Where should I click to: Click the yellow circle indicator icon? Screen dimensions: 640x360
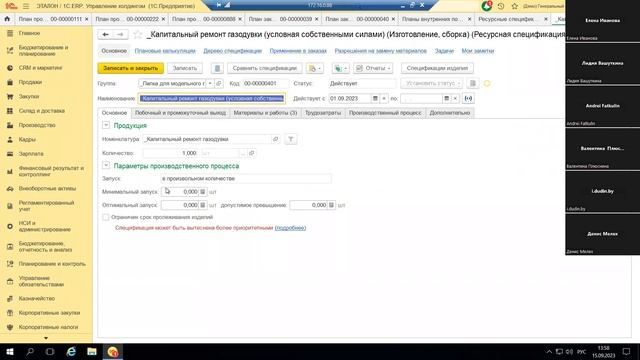coord(487,83)
